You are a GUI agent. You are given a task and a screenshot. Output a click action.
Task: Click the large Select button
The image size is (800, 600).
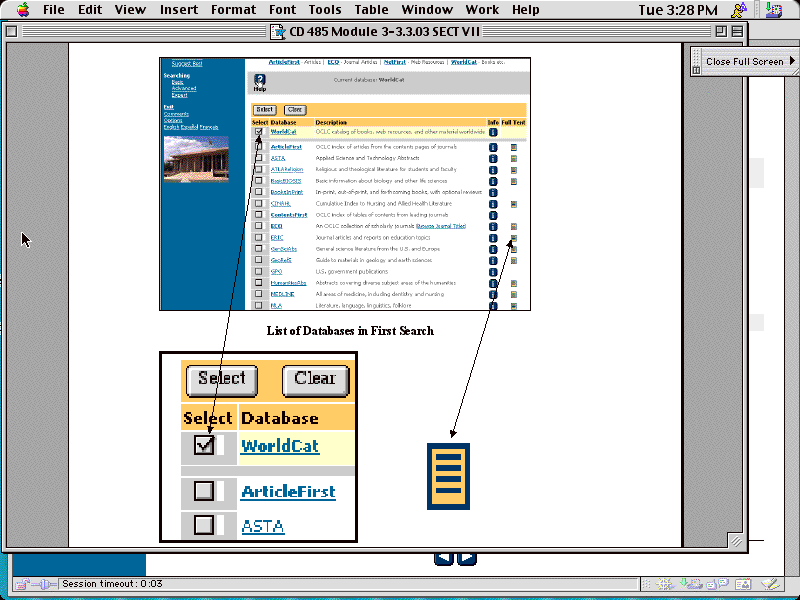pyautogui.click(x=221, y=380)
